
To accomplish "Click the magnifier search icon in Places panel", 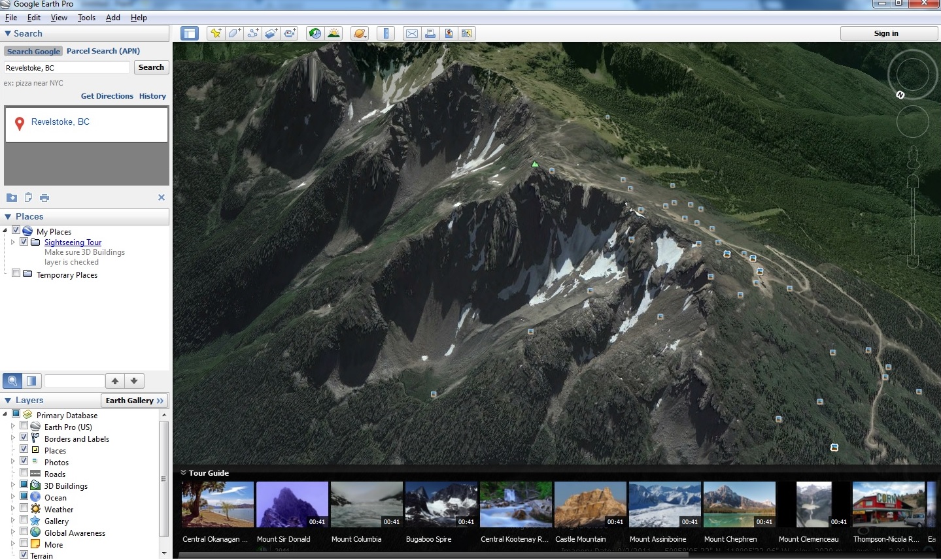I will coord(12,381).
